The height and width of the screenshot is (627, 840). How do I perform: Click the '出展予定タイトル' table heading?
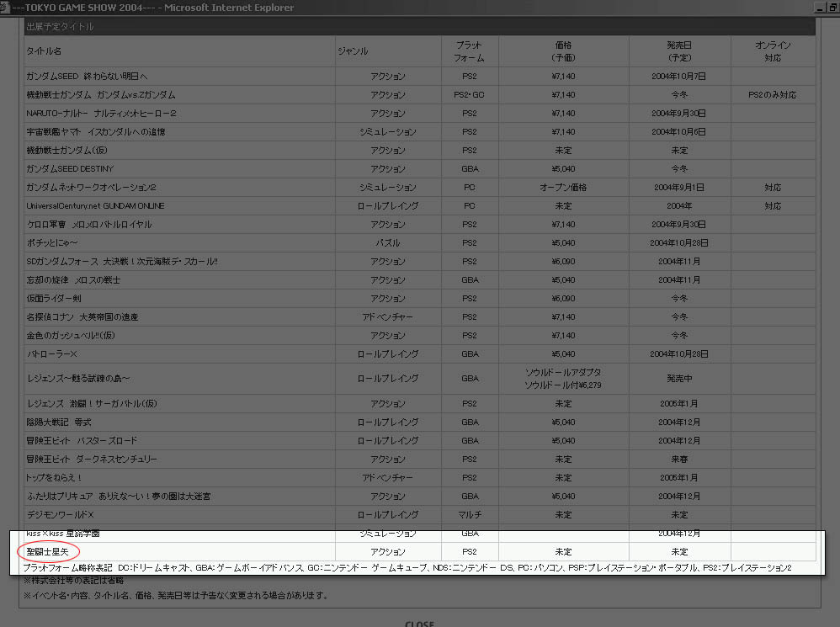pos(60,26)
